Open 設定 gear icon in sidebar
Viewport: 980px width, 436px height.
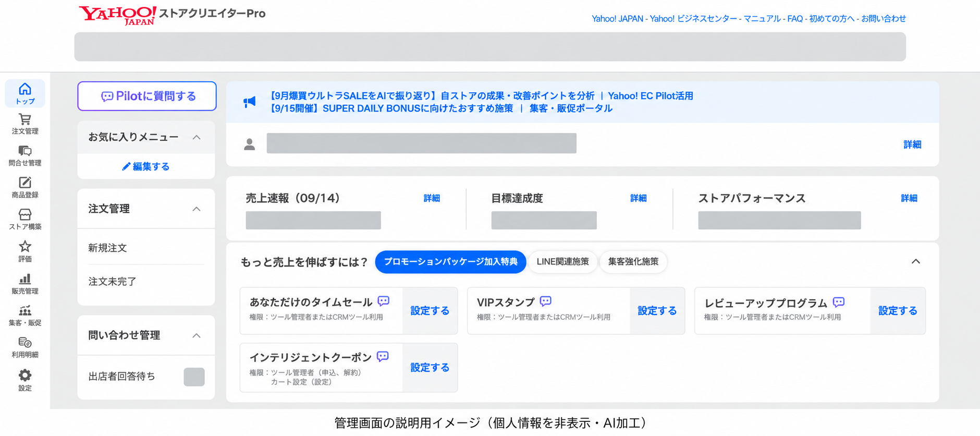[x=25, y=380]
